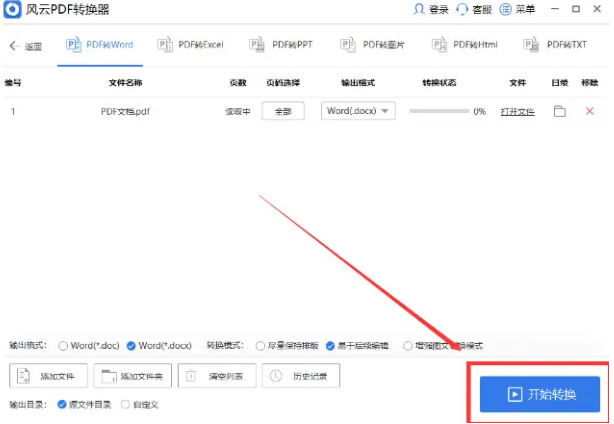Open the output folder icon for PDF文档.pdf

[x=560, y=111]
